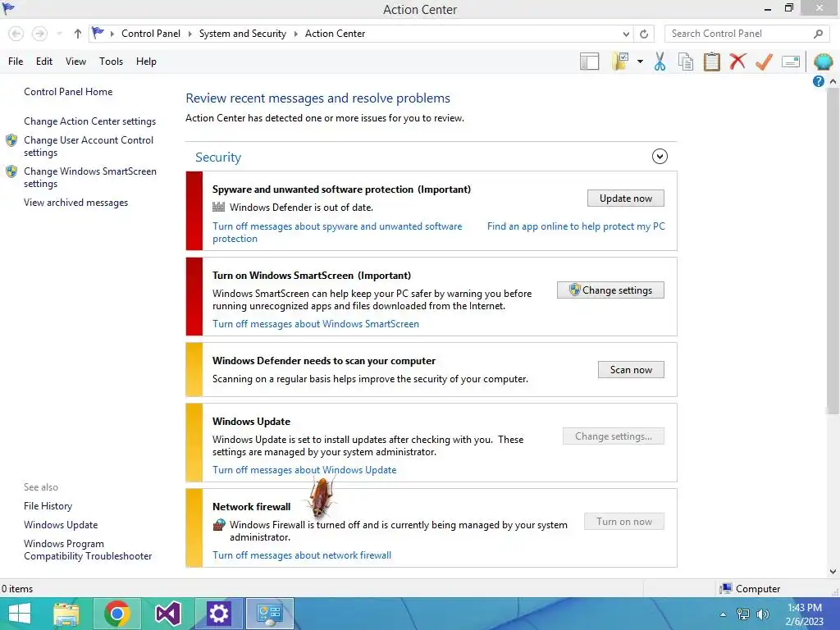
Task: Click the vertical scrollbar thumb
Action: 833,251
